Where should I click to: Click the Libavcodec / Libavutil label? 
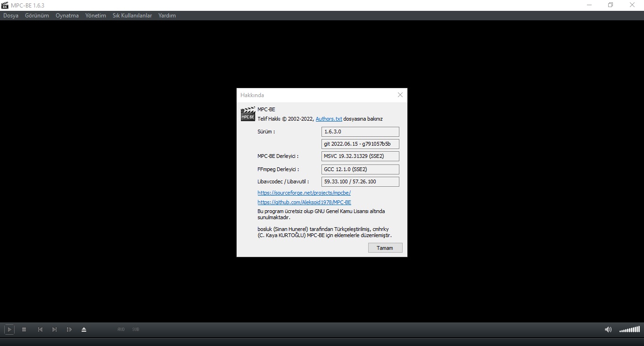point(283,181)
